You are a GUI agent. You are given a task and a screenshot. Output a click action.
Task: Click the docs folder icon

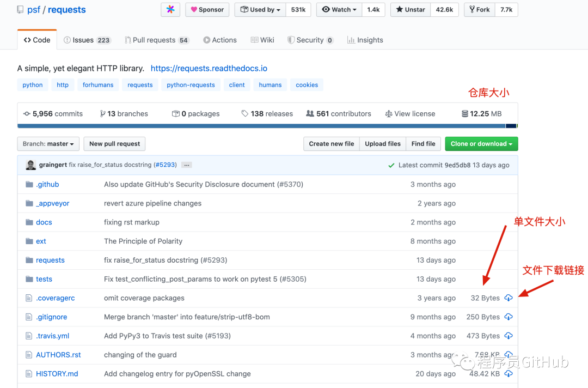pyautogui.click(x=29, y=222)
